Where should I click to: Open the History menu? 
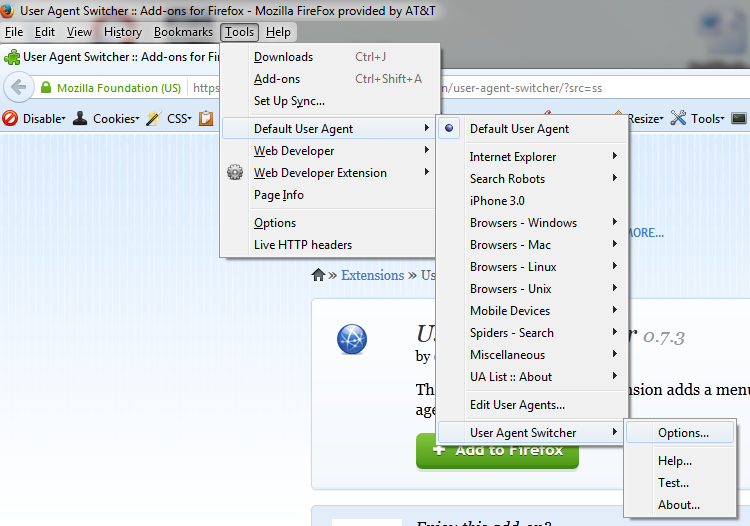coord(123,32)
